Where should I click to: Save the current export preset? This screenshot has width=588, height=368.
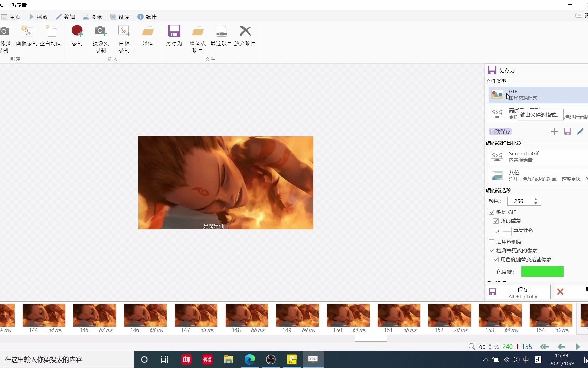click(x=567, y=132)
